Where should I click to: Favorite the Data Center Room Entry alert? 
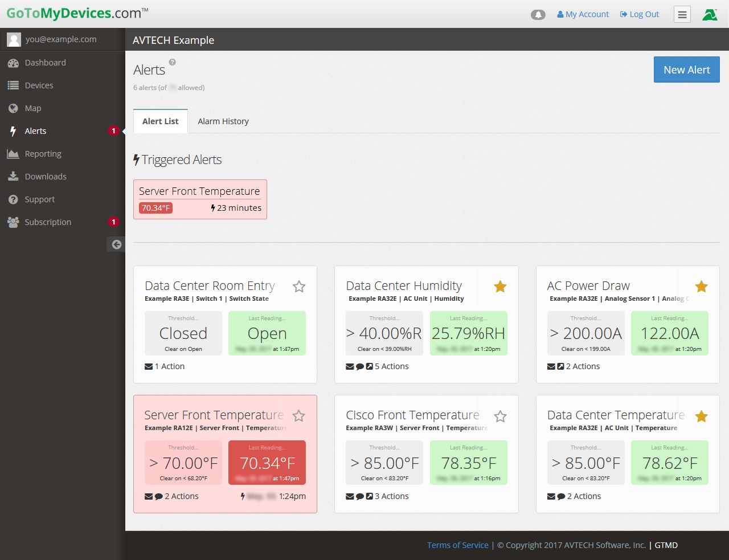point(299,287)
